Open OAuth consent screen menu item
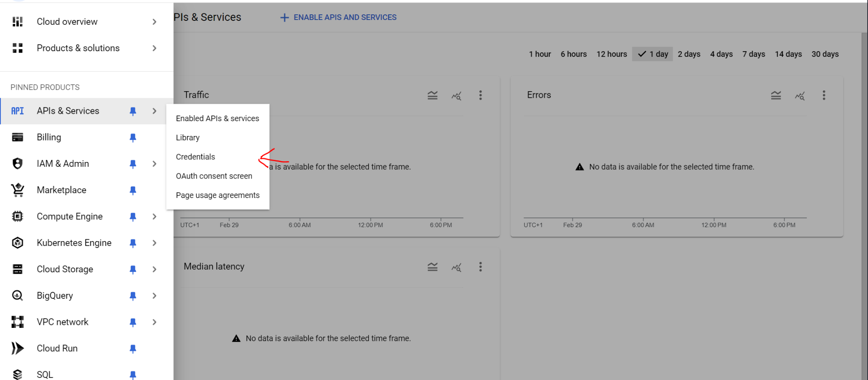Screen dimensions: 868x380 (214, 176)
